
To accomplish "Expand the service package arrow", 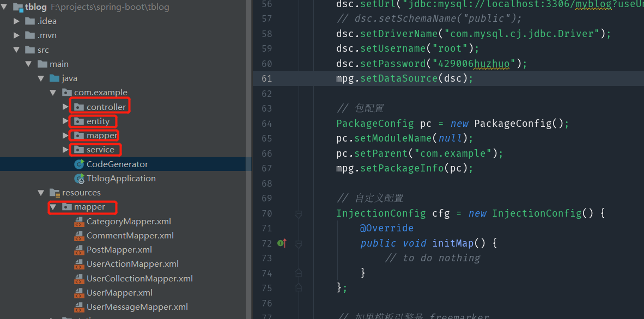I will point(65,150).
